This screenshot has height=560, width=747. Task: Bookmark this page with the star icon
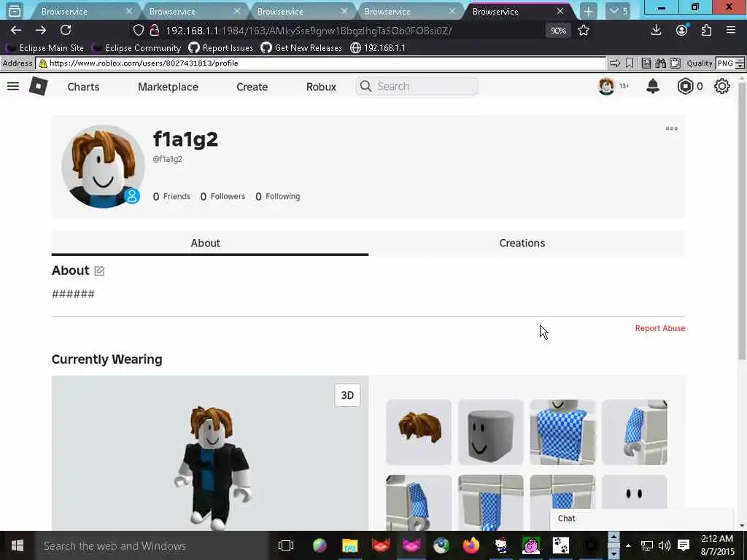tap(583, 31)
